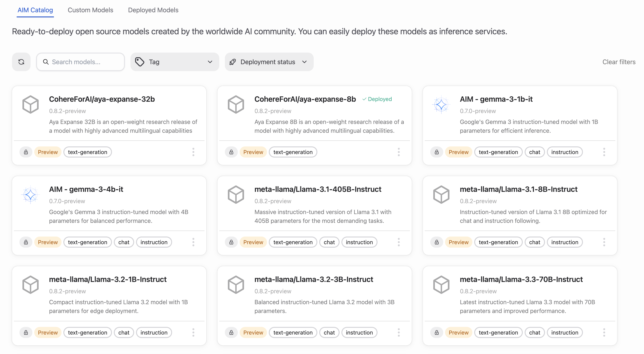The width and height of the screenshot is (644, 354).
Task: Open the kebab menu on AIM - gemma-3-4b-it card
Action: tap(193, 242)
